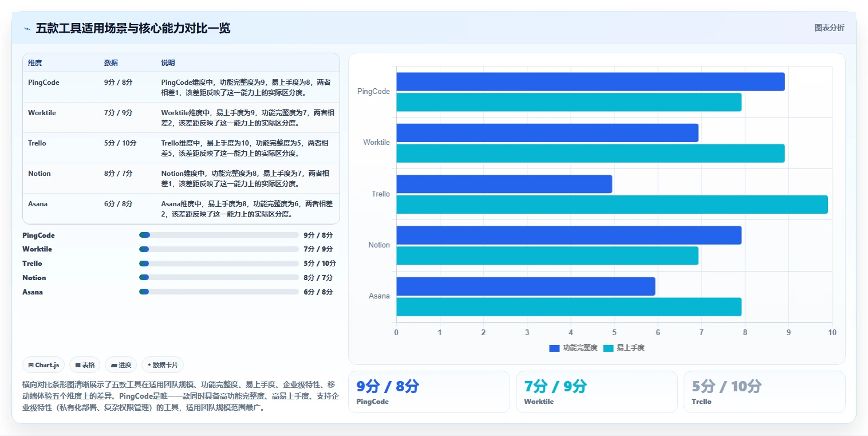Open the Trello 5分 / 10分 data card
Image resolution: width=868 pixels, height=436 pixels.
pos(764,392)
